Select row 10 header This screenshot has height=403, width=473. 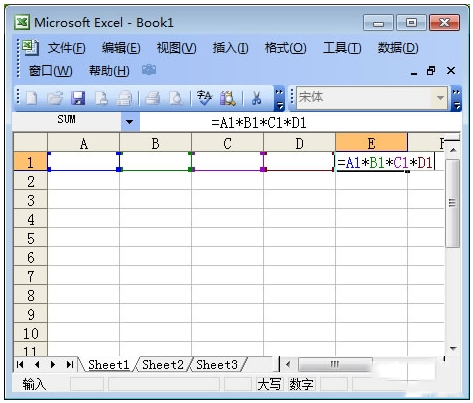[x=30, y=333]
